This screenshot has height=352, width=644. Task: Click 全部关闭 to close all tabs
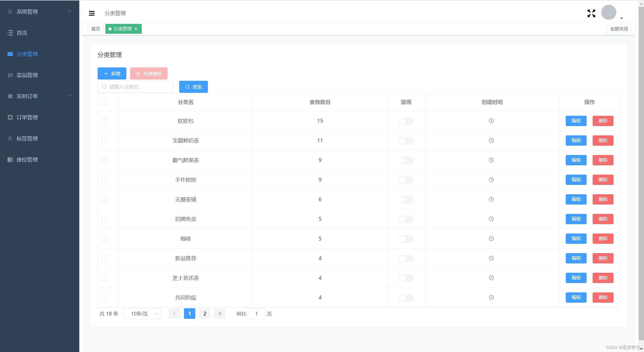[x=619, y=29]
